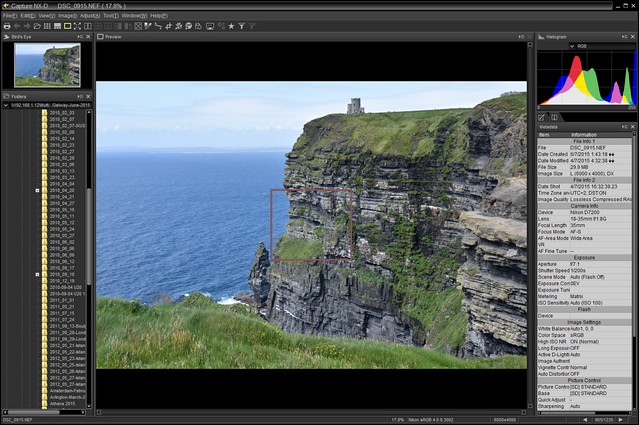This screenshot has height=425, width=639.
Task: Collapse the Picture Control metadata section
Action: pyautogui.click(x=584, y=380)
